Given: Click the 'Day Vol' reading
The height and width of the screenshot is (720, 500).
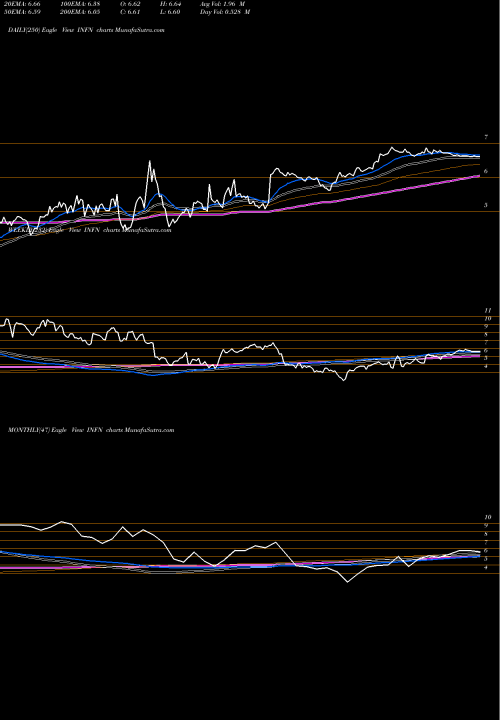Looking at the screenshot, I should (x=225, y=12).
